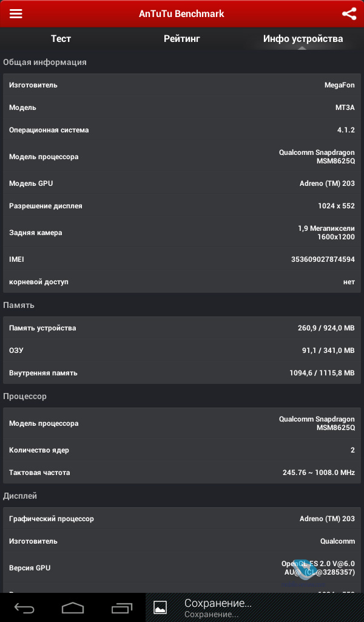Tap the Модель GPU Adreno row
Viewport: 364px width, 622px height.
pos(182,183)
